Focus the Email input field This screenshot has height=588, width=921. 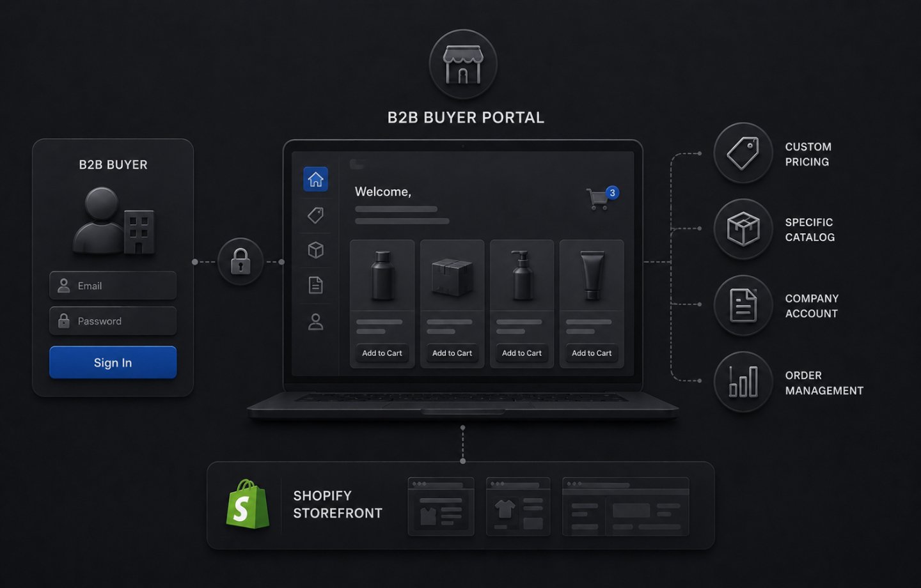[113, 286]
